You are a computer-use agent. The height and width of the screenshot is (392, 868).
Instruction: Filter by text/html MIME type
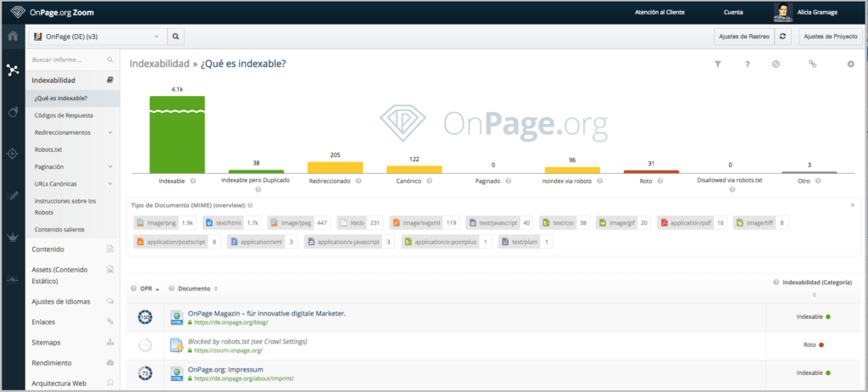click(232, 223)
